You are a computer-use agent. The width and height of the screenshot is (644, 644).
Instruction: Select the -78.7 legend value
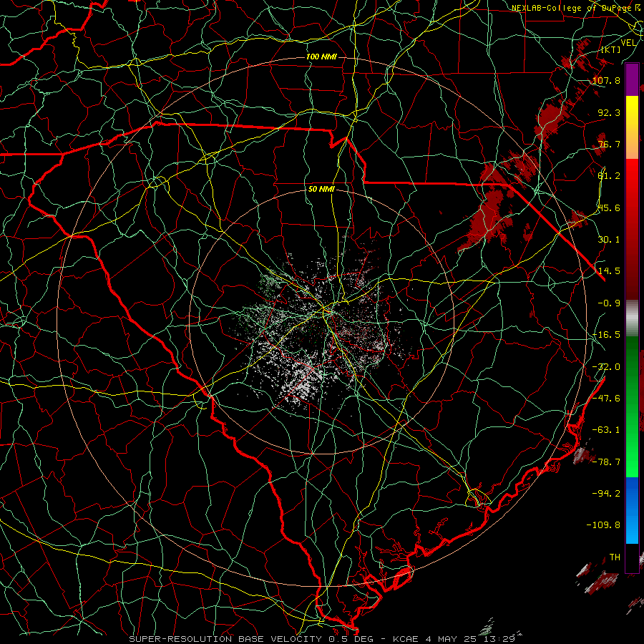[x=606, y=462]
